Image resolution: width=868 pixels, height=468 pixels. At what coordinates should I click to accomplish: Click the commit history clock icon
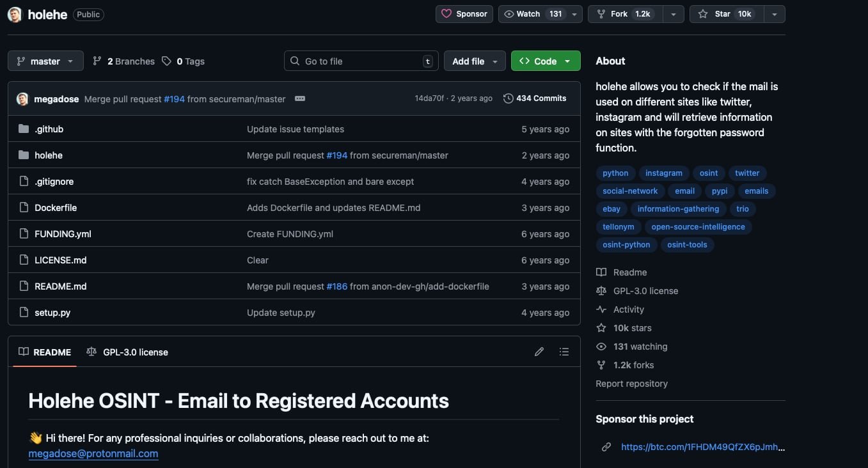509,98
